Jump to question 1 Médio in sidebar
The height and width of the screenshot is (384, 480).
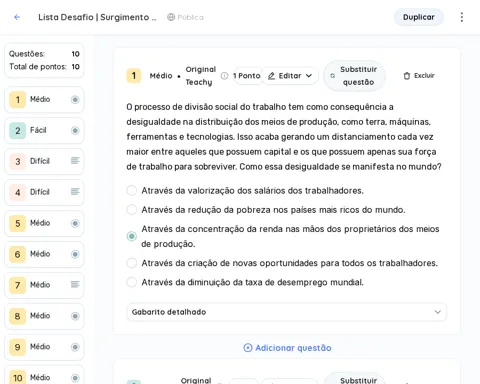pos(44,99)
